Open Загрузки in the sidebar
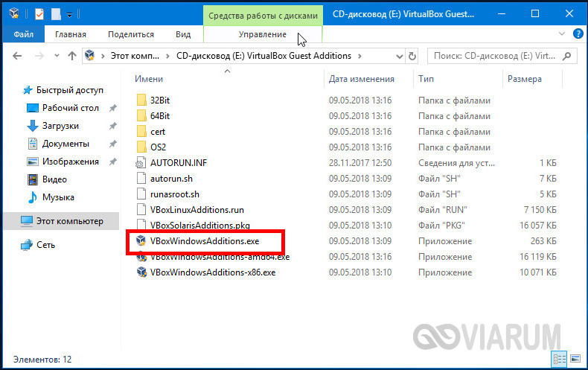Screen dimensions: 588x370 point(60,126)
